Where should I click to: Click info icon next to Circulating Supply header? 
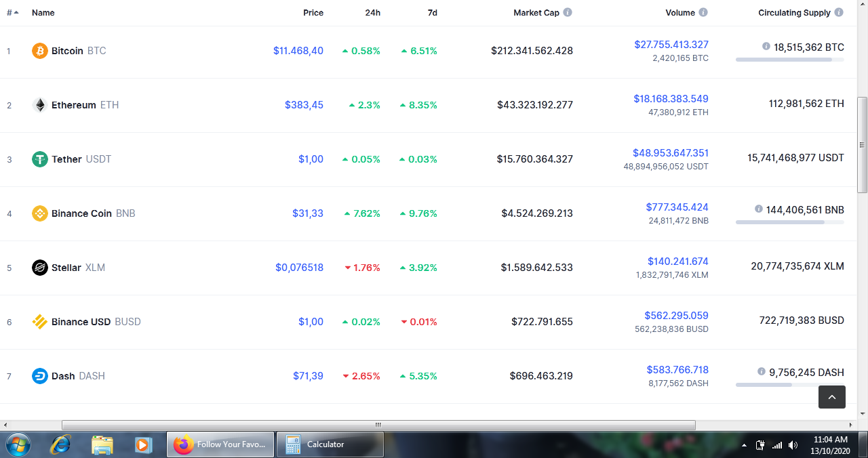pos(839,12)
